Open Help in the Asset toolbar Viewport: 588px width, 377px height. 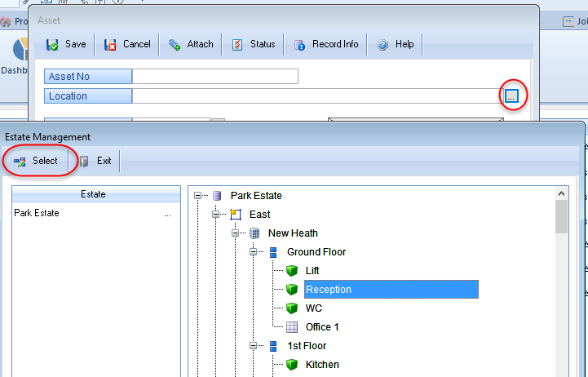pos(395,44)
